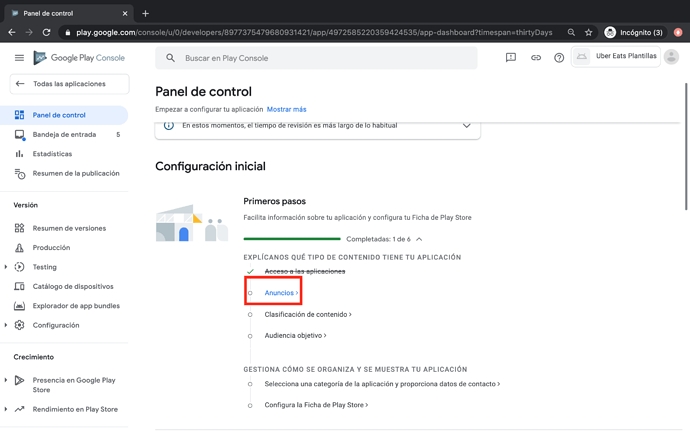Click the link icon in header
Image resolution: width=690 pixels, height=431 pixels.
(535, 58)
